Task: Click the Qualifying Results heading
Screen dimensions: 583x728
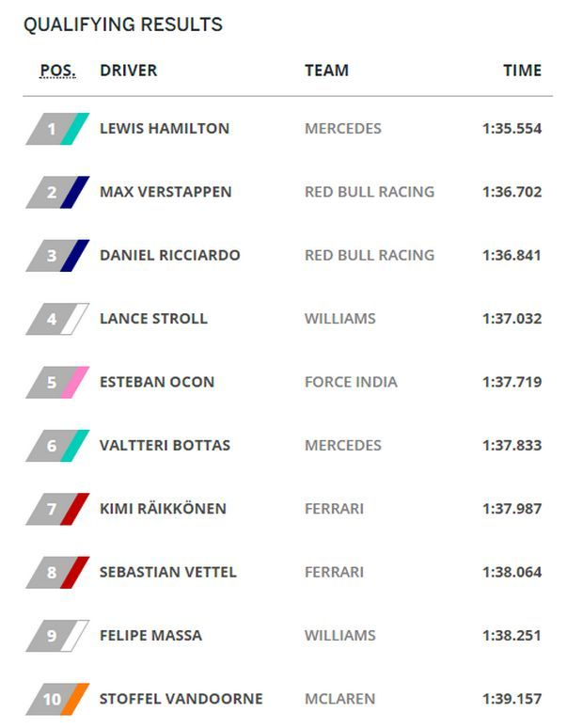Action: (x=123, y=24)
